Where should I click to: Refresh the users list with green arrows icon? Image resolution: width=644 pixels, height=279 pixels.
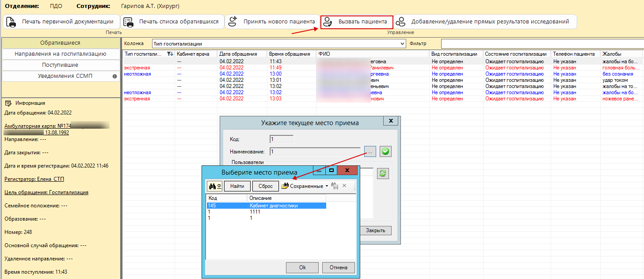(x=383, y=173)
